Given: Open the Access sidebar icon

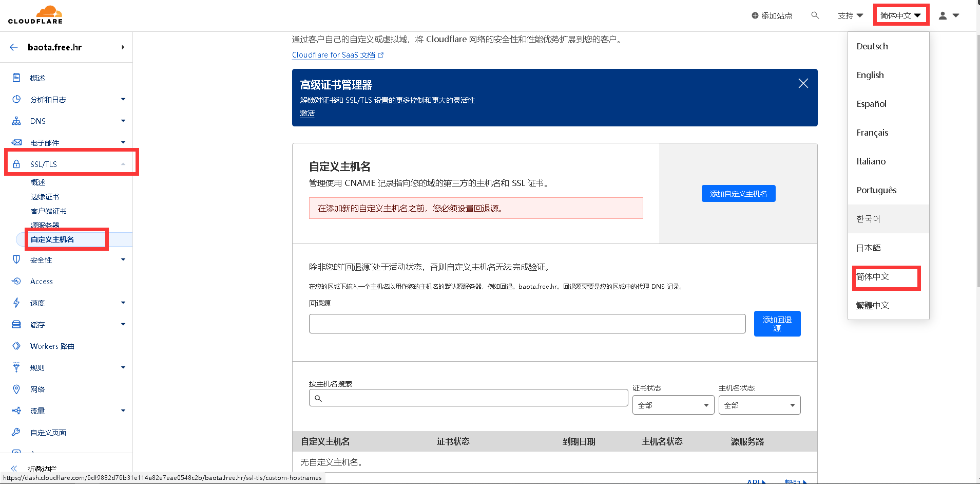Looking at the screenshot, I should point(16,281).
